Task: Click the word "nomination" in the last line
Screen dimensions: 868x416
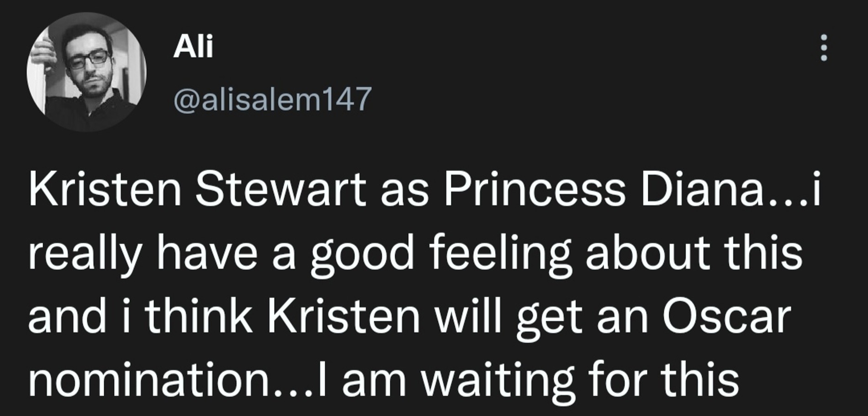Action: pyautogui.click(x=150, y=380)
